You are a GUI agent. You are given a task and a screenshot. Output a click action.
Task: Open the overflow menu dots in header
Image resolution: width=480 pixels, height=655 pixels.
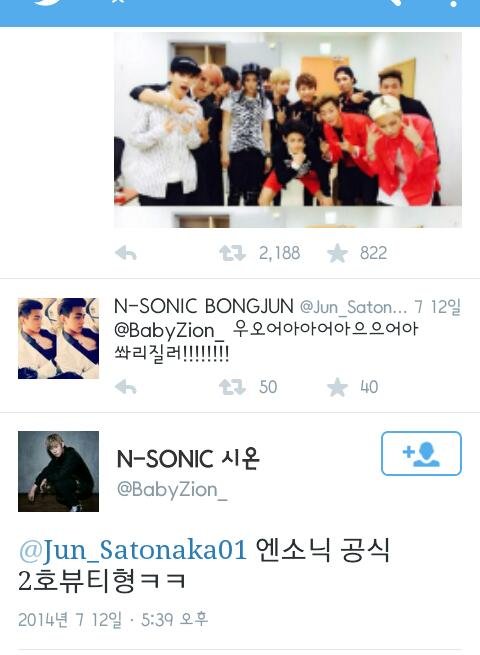tap(454, 3)
